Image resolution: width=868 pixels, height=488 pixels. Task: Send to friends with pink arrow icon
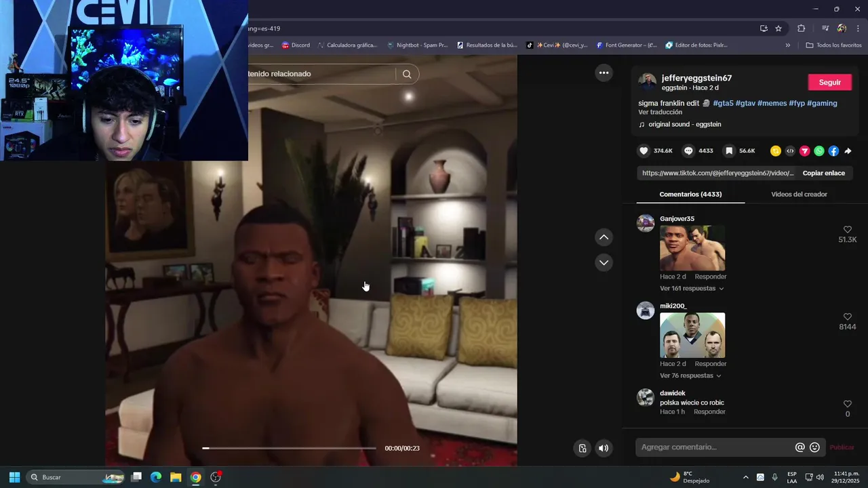805,151
